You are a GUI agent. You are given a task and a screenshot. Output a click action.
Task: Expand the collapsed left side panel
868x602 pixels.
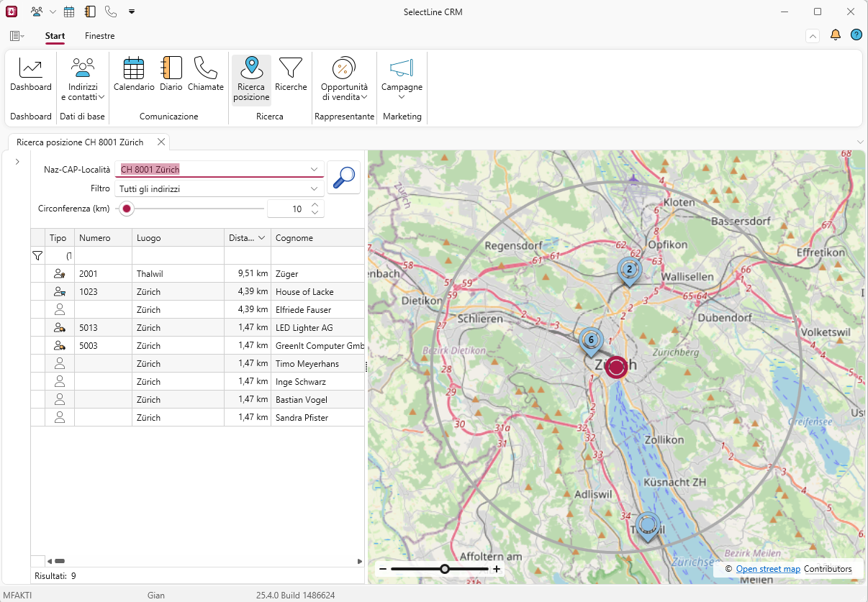pyautogui.click(x=17, y=162)
